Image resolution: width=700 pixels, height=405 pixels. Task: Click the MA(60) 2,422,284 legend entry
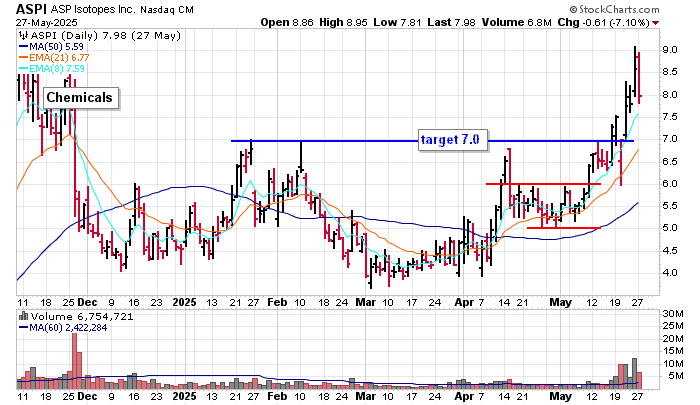63,328
